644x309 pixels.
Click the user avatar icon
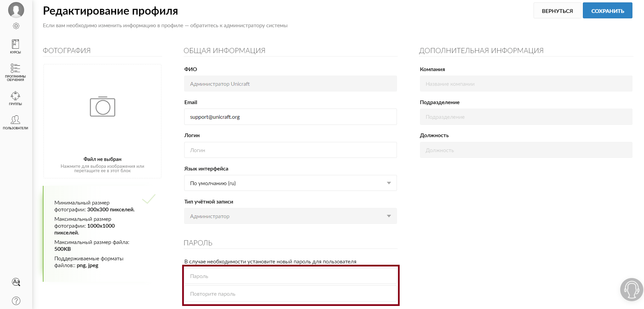(x=16, y=10)
